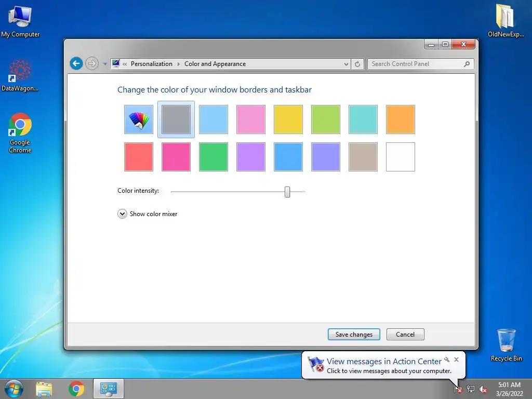Pick the hot pink fuchsia swatch
Image resolution: width=532 pixels, height=399 pixels.
click(x=176, y=157)
